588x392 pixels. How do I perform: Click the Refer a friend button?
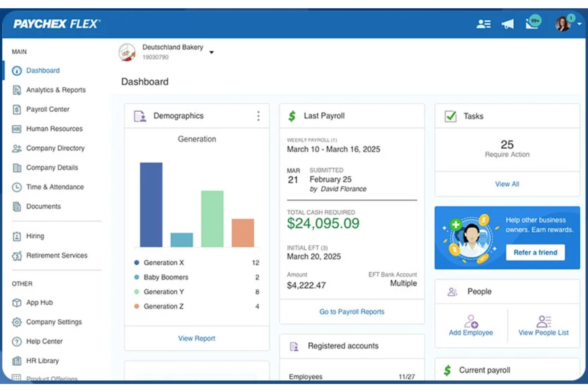(535, 252)
